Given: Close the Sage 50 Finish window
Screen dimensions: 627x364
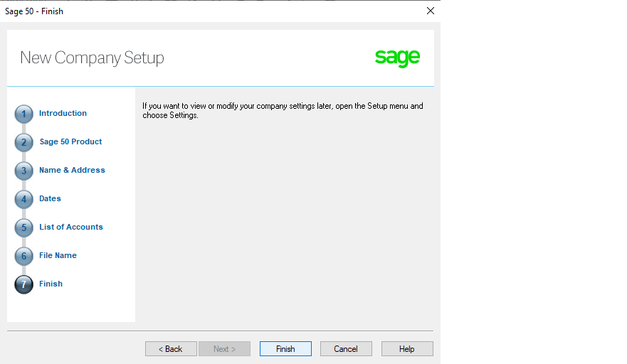Looking at the screenshot, I should pos(431,11).
